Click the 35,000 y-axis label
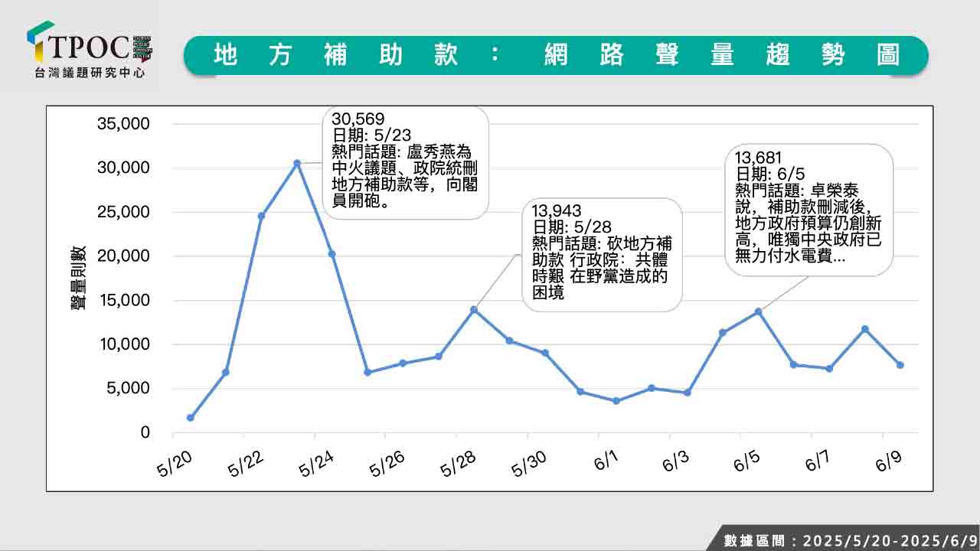 pyautogui.click(x=124, y=124)
